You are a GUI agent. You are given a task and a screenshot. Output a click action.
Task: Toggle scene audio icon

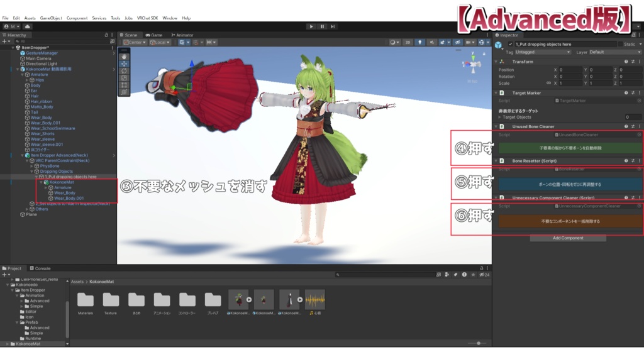point(431,42)
